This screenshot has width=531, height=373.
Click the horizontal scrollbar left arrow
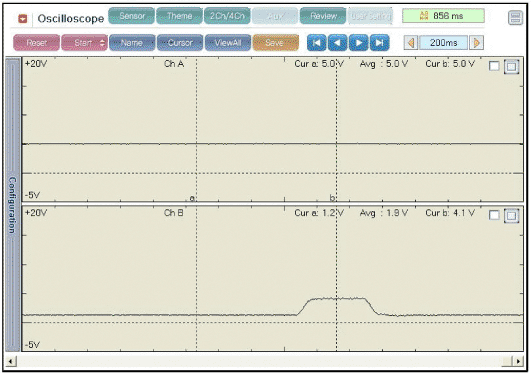11,361
